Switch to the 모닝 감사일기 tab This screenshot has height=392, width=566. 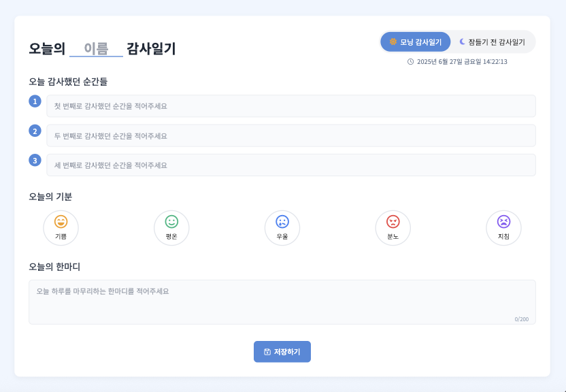(416, 42)
